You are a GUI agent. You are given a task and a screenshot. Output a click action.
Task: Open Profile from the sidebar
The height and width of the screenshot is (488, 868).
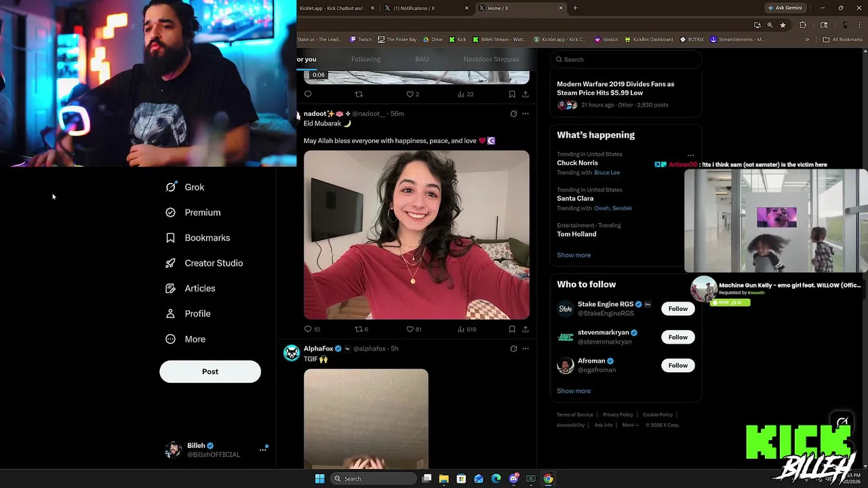tap(189, 314)
